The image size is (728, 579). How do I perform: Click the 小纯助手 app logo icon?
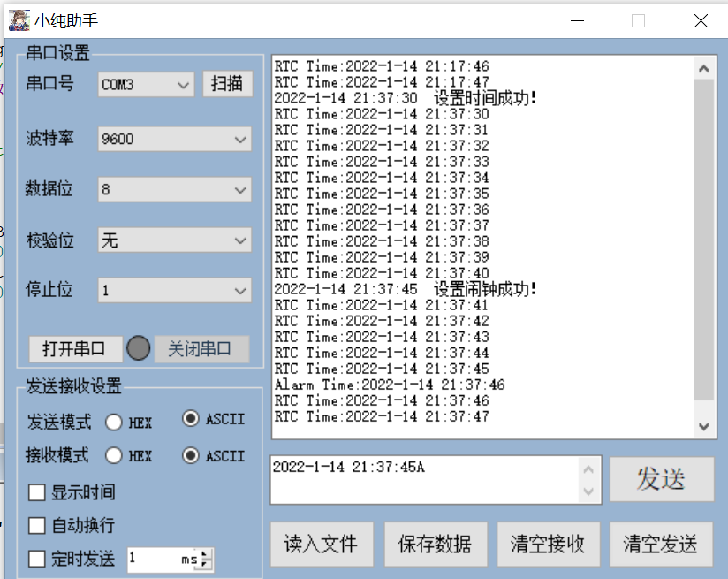[19, 19]
